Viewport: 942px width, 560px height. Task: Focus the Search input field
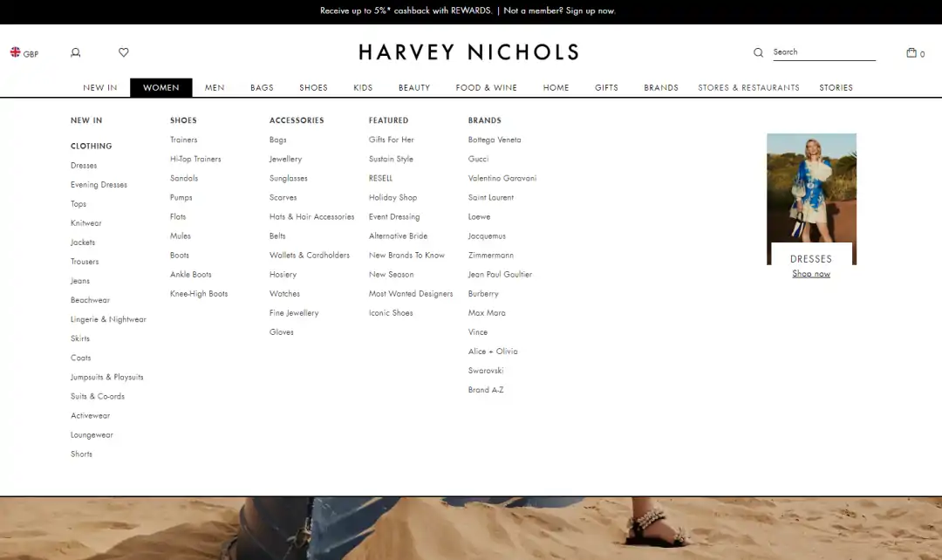click(823, 52)
